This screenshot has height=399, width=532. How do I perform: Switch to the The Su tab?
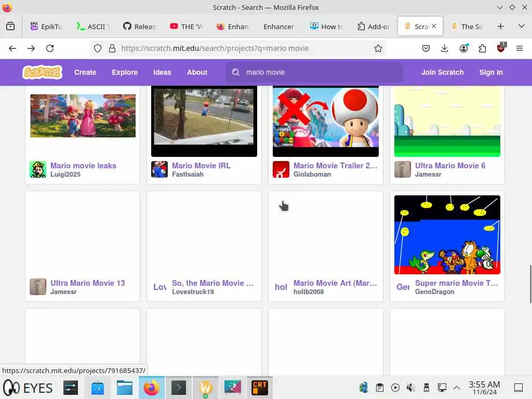467,26
